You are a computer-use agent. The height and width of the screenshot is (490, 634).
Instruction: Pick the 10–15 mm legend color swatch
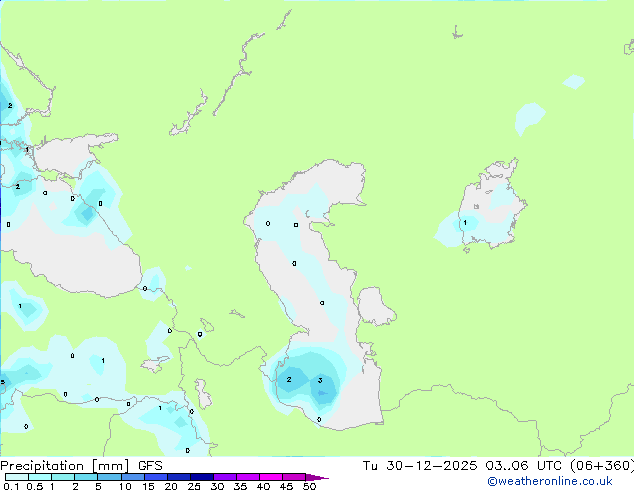132,477
